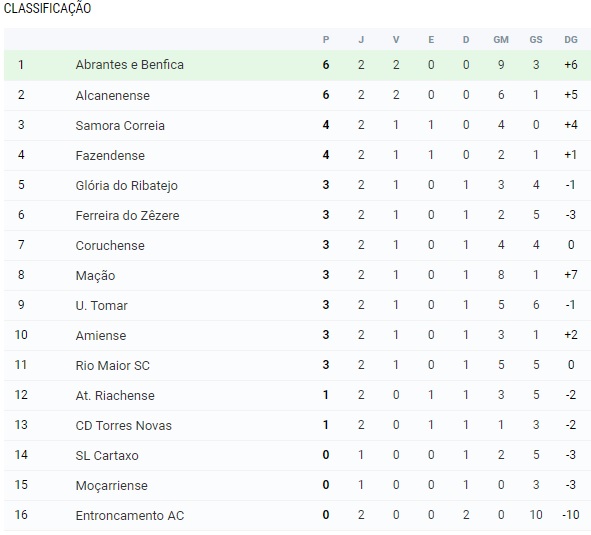Open the SL Cartaxo team entry
Screen dimensions: 591x535
click(107, 455)
